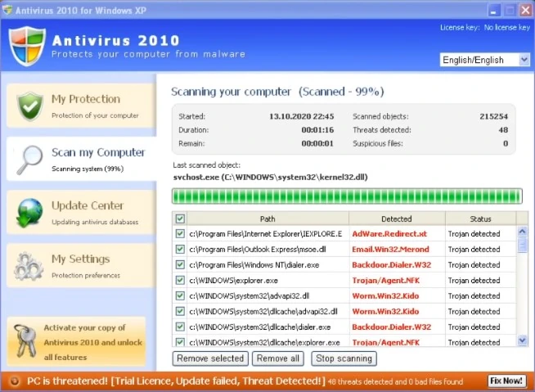Click Stop scanning button
Viewport: 535px width, 392px height.
coord(344,358)
